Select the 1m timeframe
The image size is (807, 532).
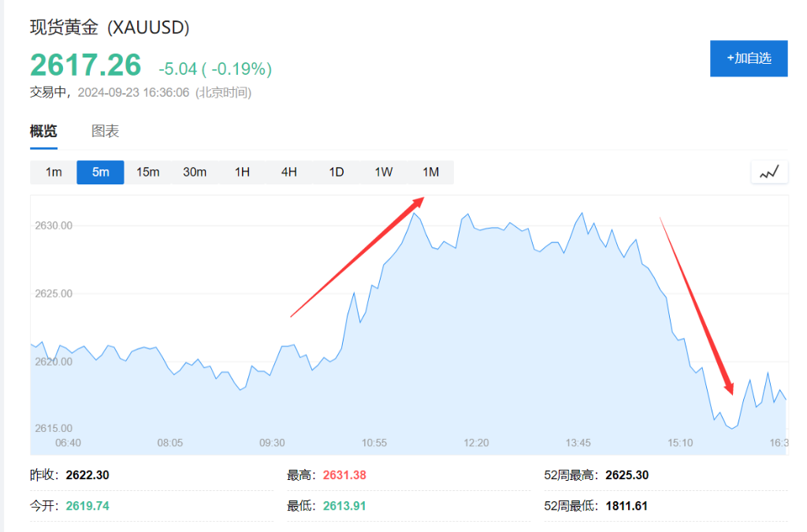(x=53, y=172)
